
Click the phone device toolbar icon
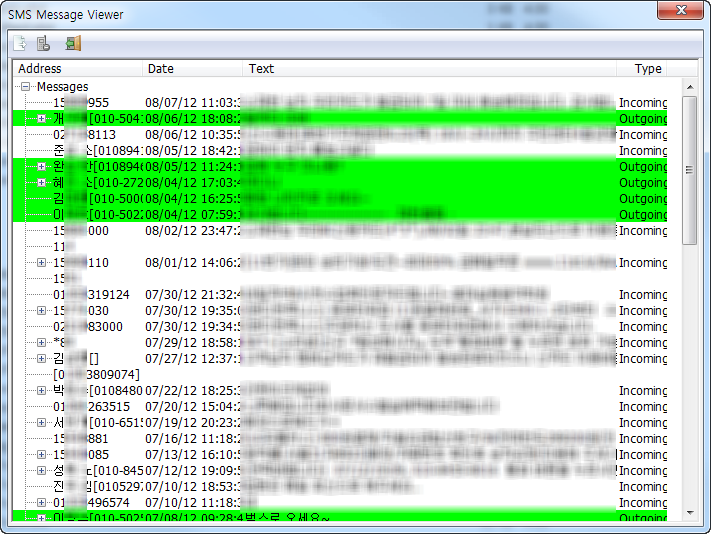[x=44, y=44]
